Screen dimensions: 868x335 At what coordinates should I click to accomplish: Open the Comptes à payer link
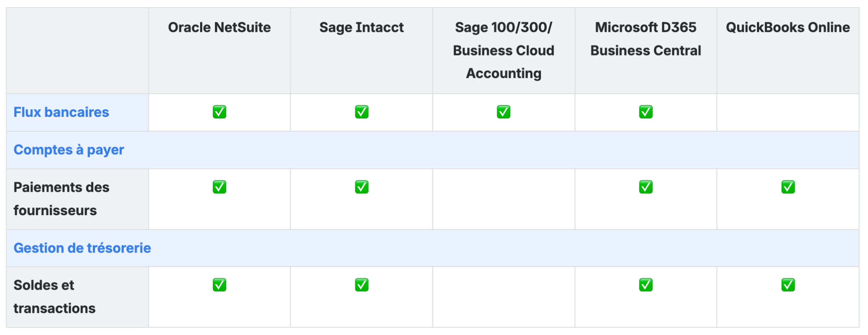pyautogui.click(x=69, y=150)
